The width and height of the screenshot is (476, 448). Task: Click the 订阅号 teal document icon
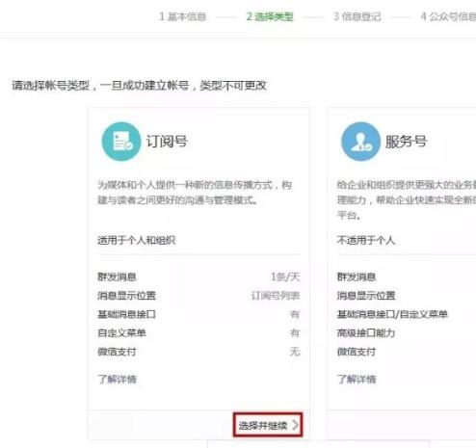coord(121,142)
